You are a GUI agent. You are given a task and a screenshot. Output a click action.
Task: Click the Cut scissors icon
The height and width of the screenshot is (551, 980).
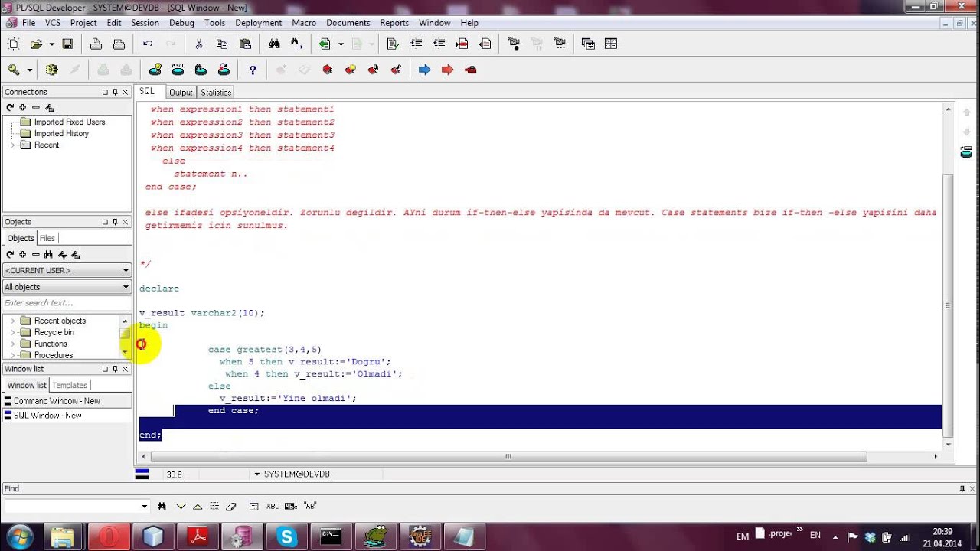tap(199, 44)
